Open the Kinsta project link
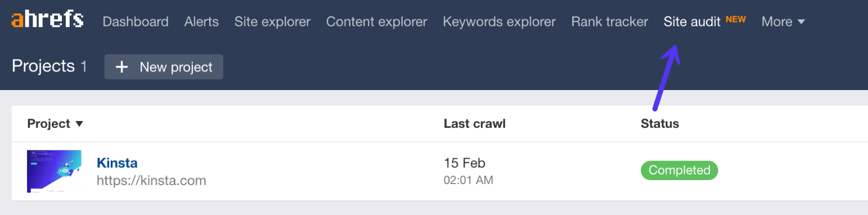 [x=117, y=163]
